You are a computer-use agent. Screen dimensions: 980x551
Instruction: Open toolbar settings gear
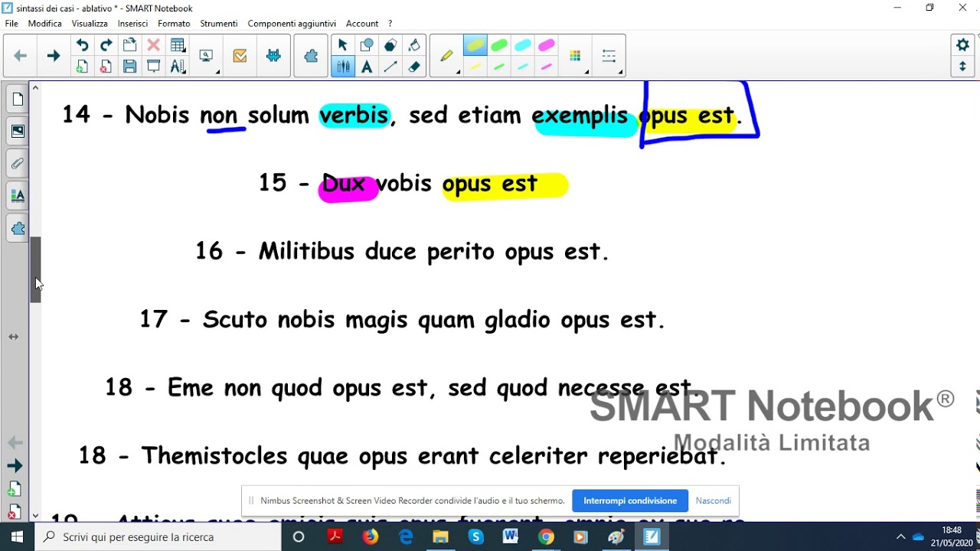pos(962,45)
